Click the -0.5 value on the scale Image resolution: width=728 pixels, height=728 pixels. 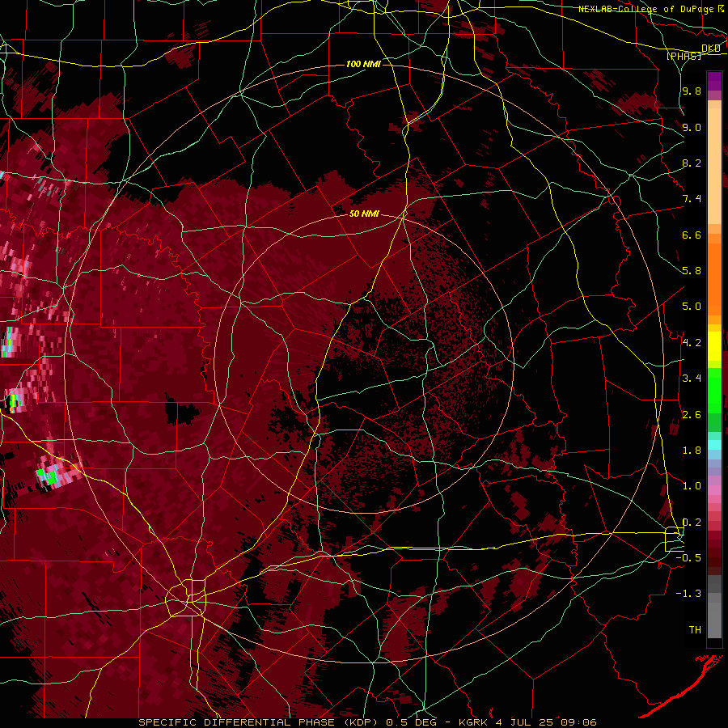[x=688, y=558]
